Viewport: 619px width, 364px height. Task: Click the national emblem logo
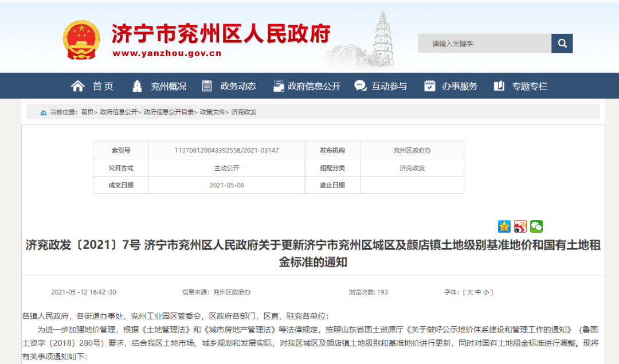[81, 40]
